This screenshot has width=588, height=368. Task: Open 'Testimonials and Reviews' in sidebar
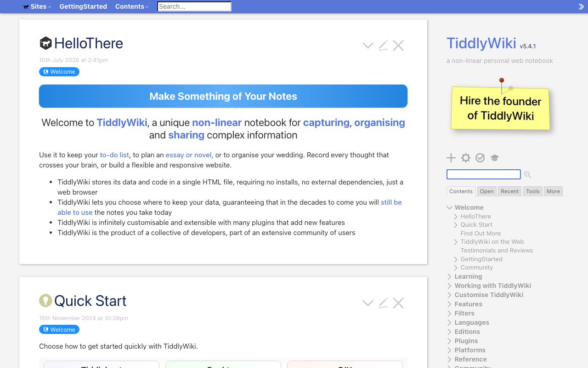click(x=497, y=250)
